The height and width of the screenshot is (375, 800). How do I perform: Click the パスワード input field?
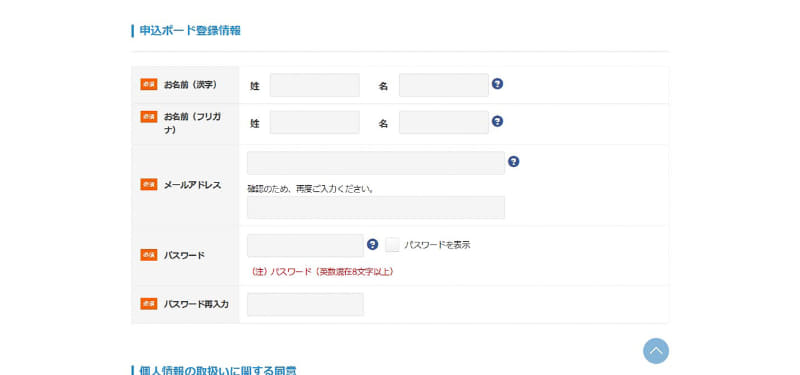(305, 245)
